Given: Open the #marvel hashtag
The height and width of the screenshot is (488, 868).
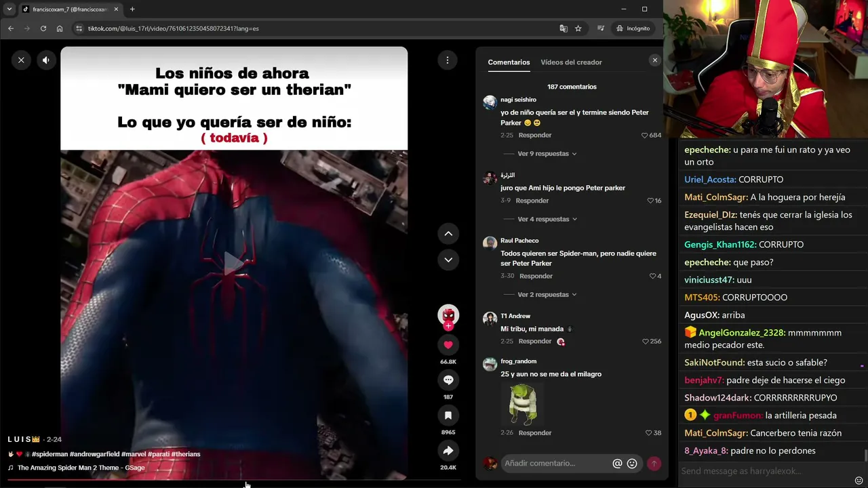Looking at the screenshot, I should (134, 454).
